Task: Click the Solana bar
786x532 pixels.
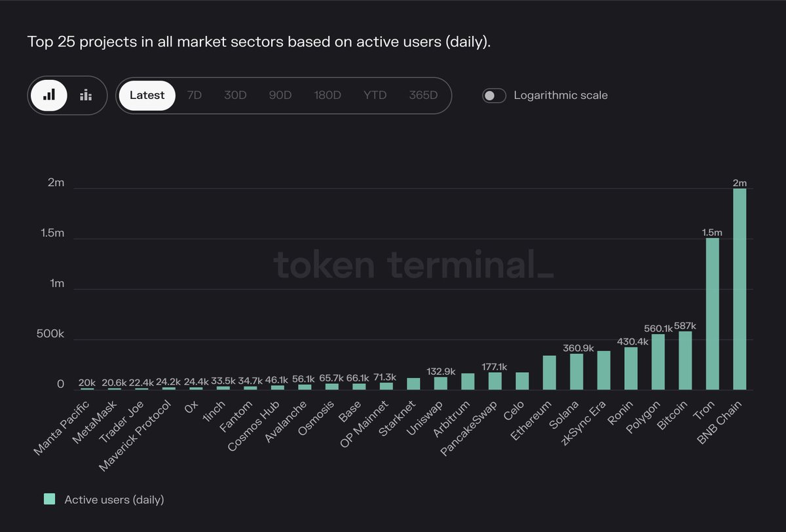Action: point(576,371)
